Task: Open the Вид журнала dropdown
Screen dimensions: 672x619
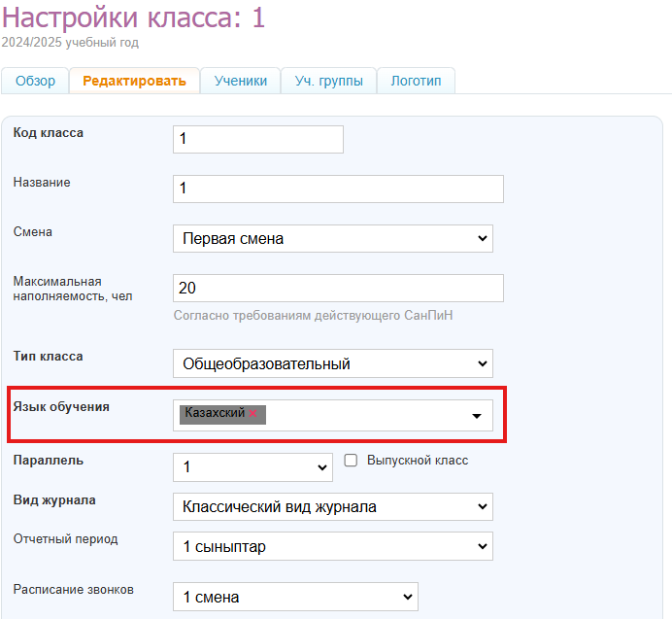Action: [x=332, y=506]
